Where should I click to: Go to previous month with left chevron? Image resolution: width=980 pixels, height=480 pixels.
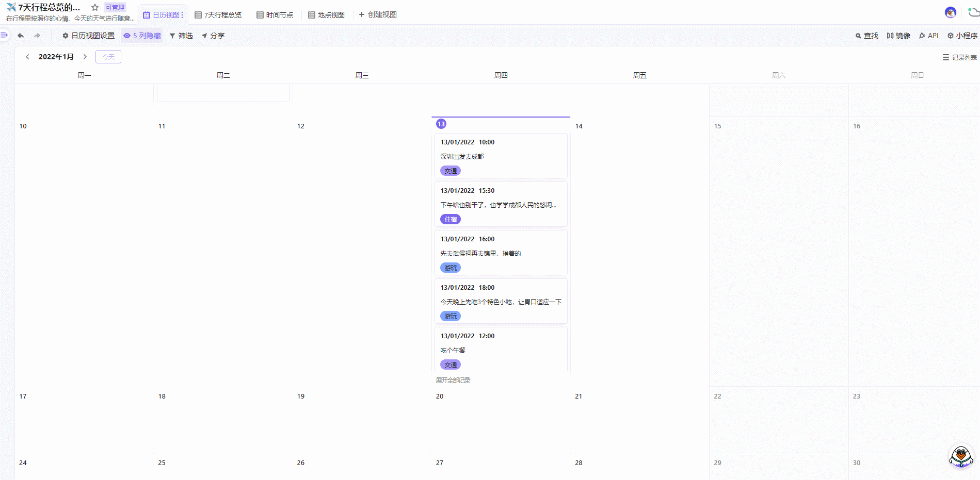pos(27,57)
